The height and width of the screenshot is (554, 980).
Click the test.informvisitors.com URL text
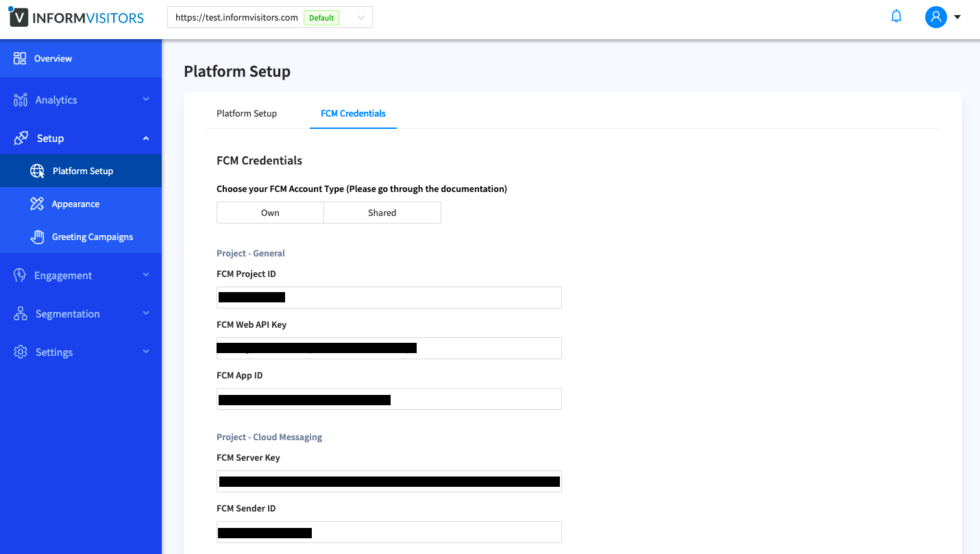[236, 18]
